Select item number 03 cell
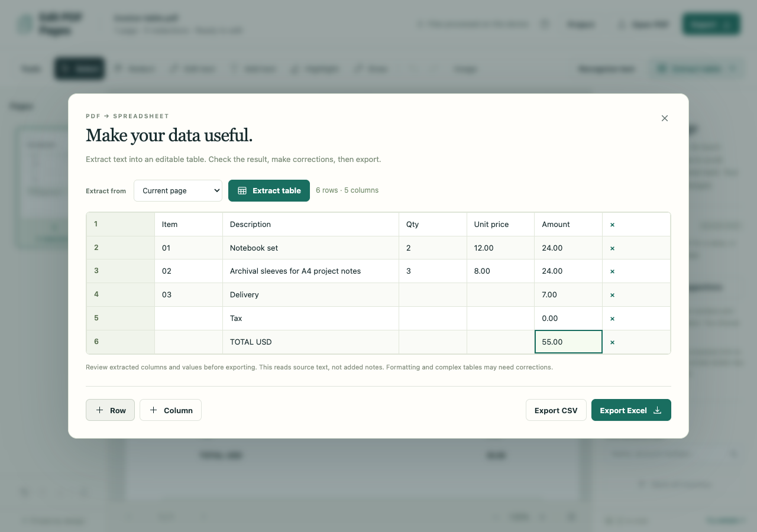 coord(189,294)
